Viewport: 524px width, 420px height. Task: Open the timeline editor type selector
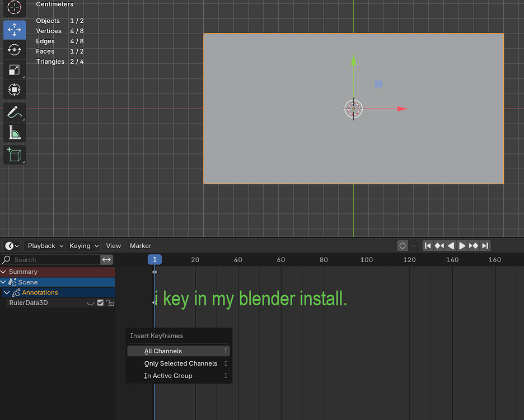click(12, 246)
